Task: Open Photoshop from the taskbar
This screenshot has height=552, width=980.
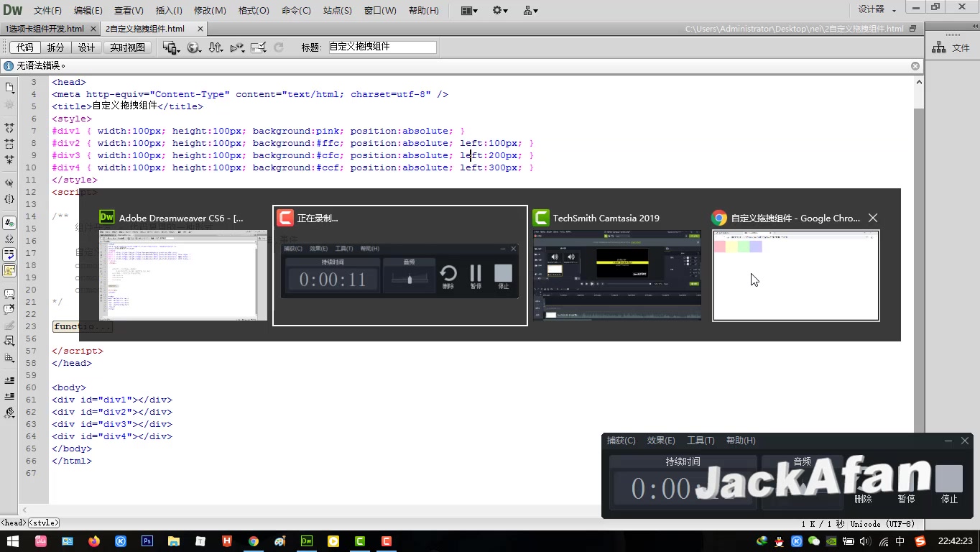Action: (x=147, y=541)
